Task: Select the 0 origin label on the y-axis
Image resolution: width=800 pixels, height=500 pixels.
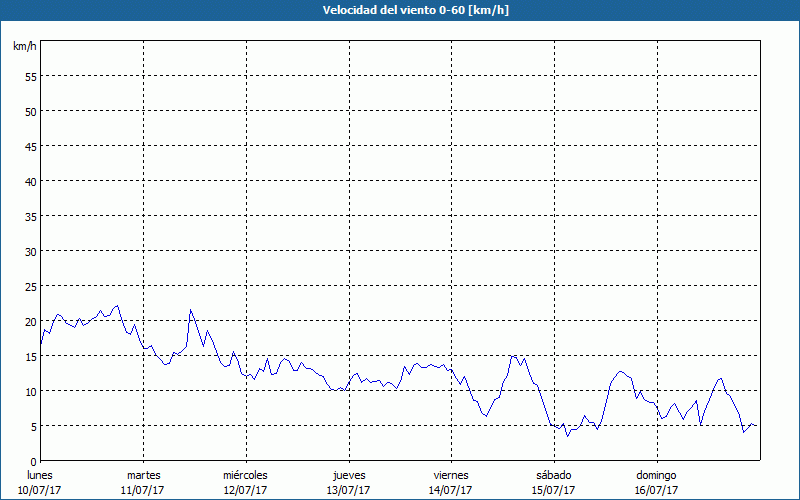Action: [33, 461]
